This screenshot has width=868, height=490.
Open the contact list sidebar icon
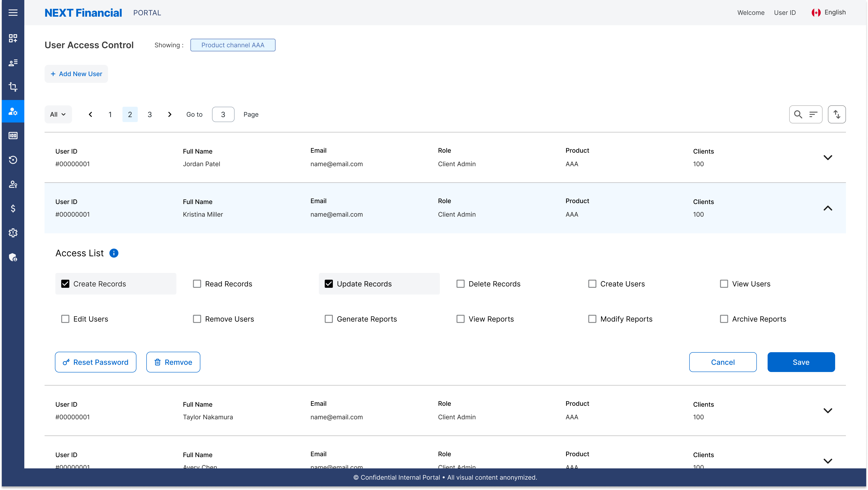click(x=13, y=63)
